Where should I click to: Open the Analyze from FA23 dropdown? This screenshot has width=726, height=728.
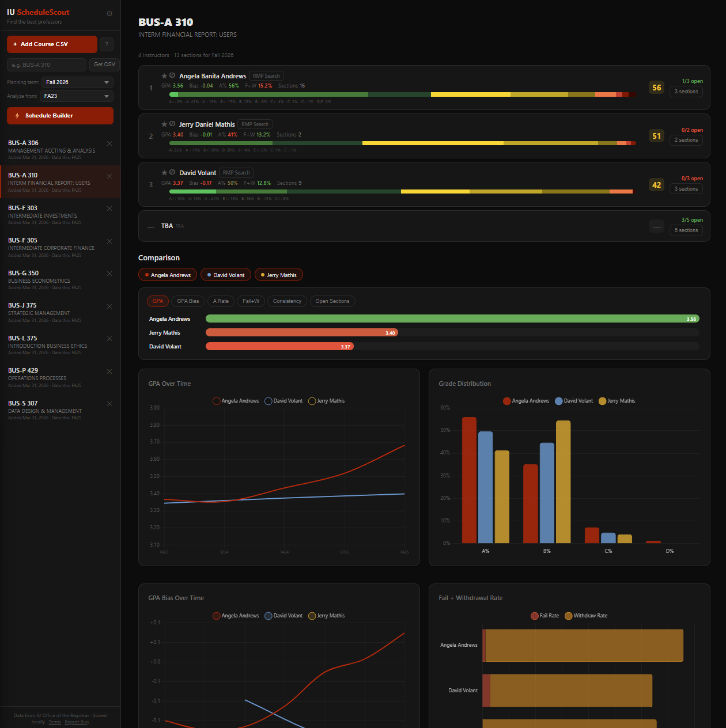(75, 96)
